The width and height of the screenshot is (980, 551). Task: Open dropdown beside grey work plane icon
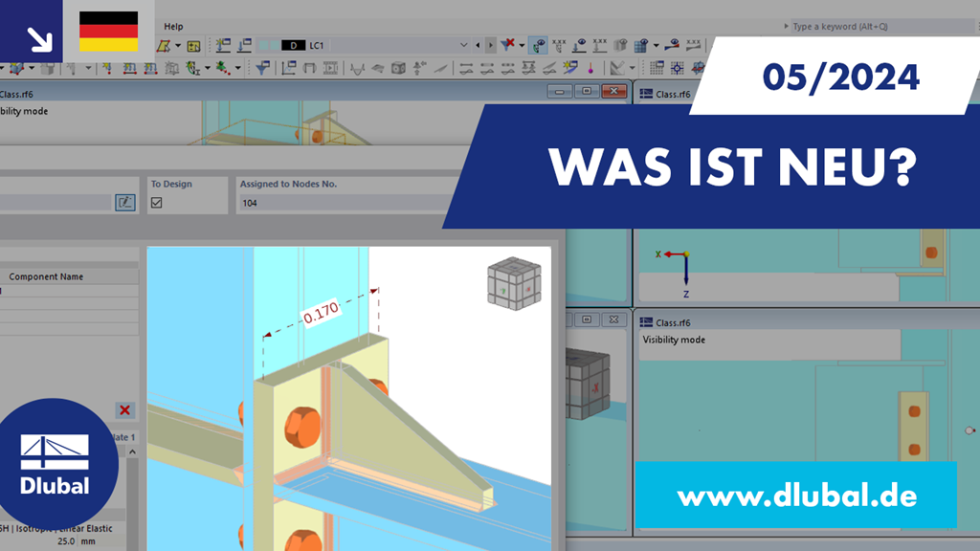coord(633,68)
